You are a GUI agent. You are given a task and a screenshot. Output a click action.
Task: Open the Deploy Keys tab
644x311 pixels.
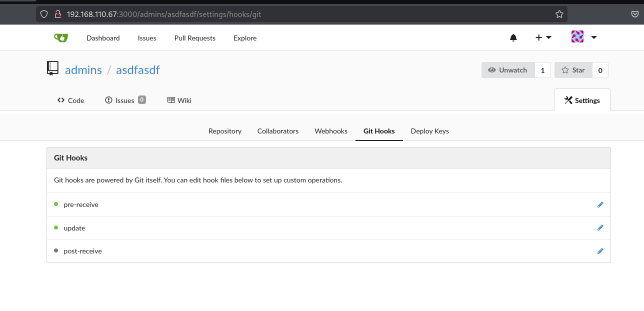click(429, 131)
